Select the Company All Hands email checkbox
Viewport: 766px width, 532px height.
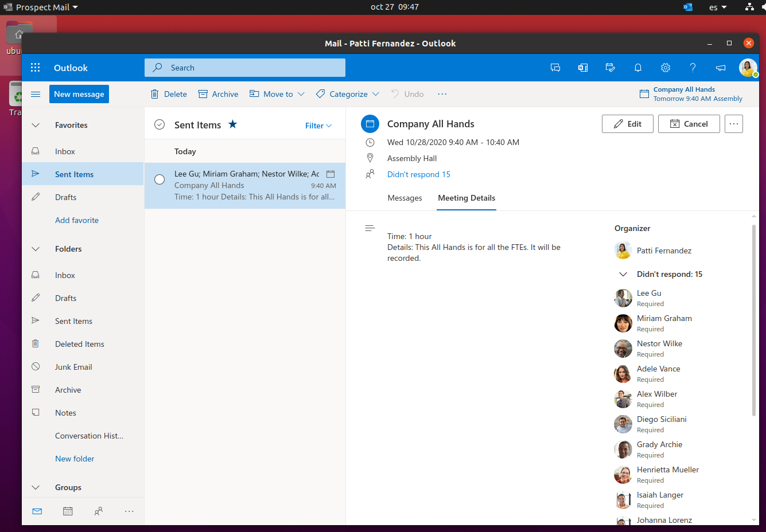click(159, 179)
